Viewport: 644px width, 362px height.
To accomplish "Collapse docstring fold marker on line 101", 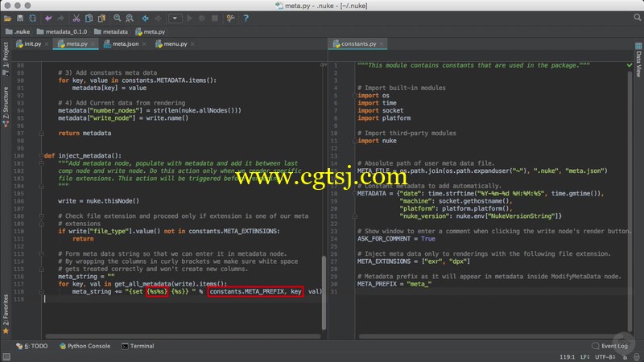I will tap(41, 163).
